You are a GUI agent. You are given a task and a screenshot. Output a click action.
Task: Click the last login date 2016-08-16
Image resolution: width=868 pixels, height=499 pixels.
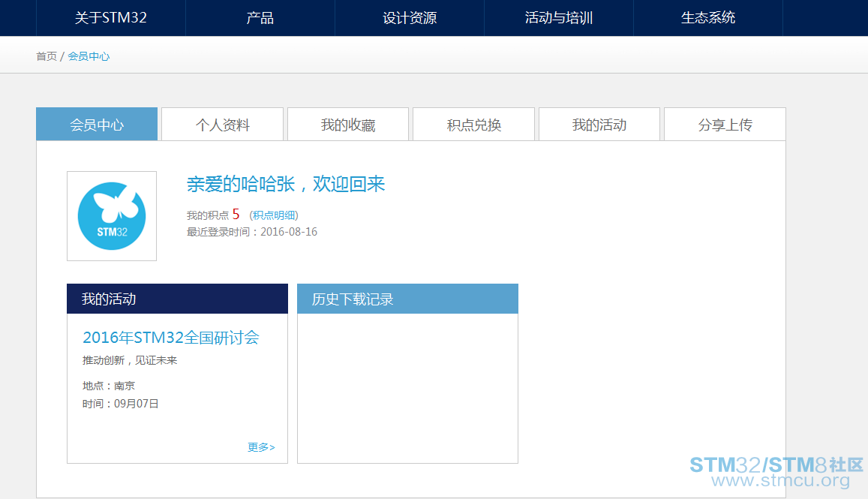[x=289, y=232]
